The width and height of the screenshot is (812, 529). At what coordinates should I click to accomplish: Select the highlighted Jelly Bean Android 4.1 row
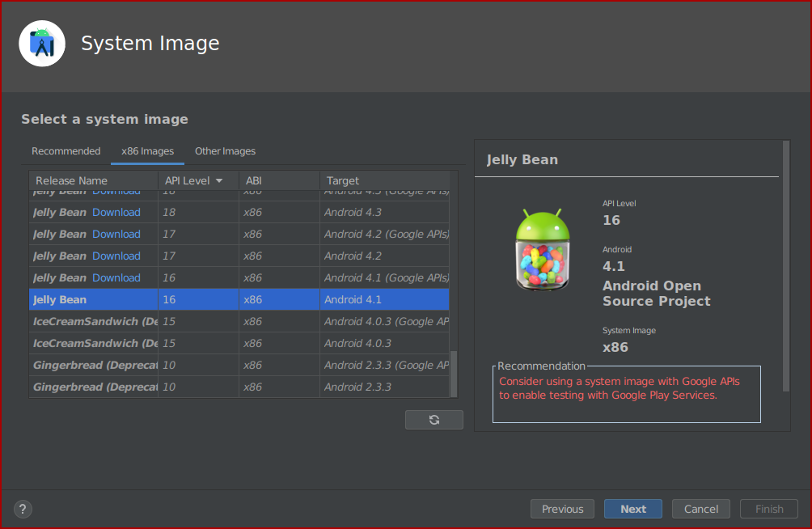pos(239,299)
